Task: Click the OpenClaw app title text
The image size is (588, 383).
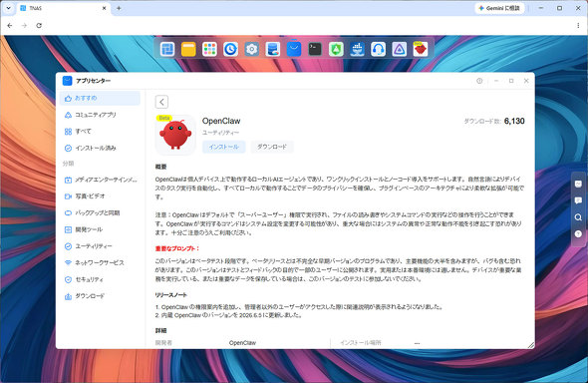Action: (x=221, y=121)
